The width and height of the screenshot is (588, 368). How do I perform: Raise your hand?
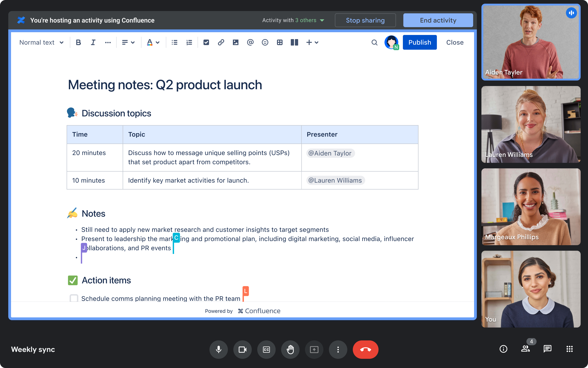pyautogui.click(x=290, y=350)
